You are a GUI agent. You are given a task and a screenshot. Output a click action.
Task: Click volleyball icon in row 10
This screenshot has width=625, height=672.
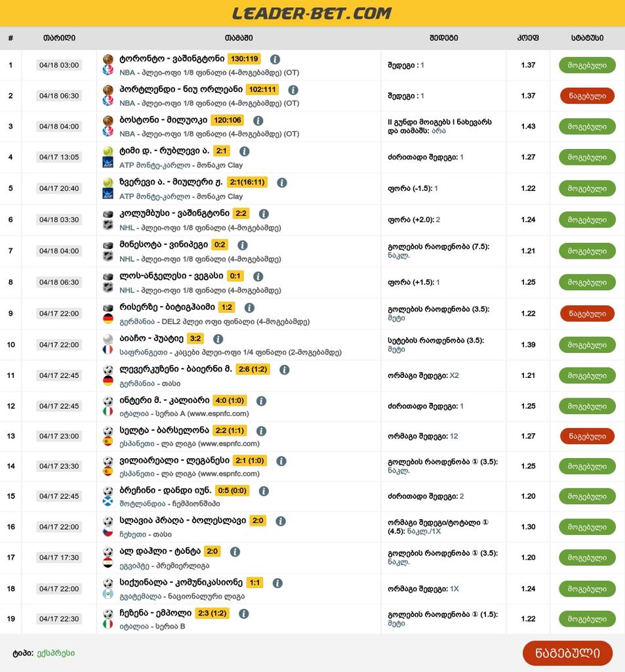coord(108,339)
